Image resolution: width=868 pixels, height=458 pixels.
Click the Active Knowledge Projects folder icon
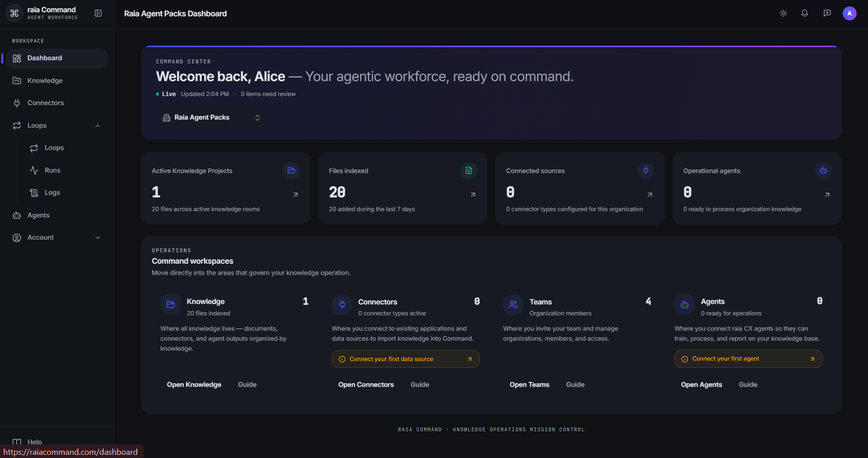pos(291,171)
